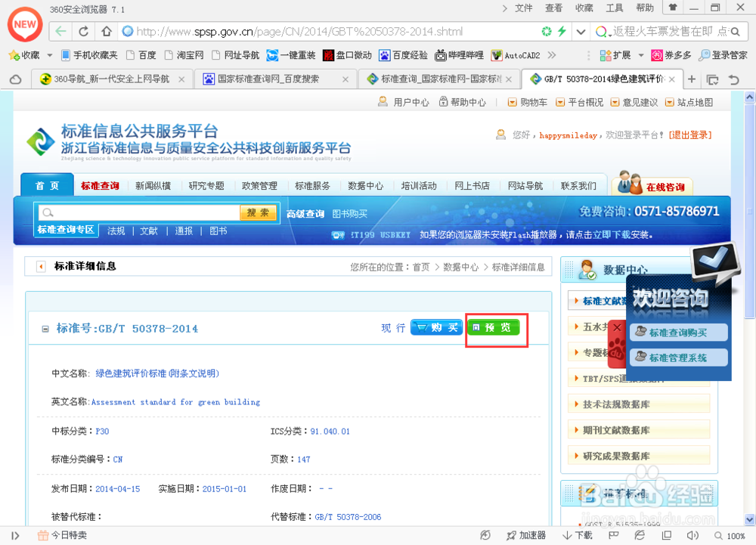This screenshot has width=756, height=545.
Task: Expand the 研究成果数据库 sidebar item
Action: point(640,456)
